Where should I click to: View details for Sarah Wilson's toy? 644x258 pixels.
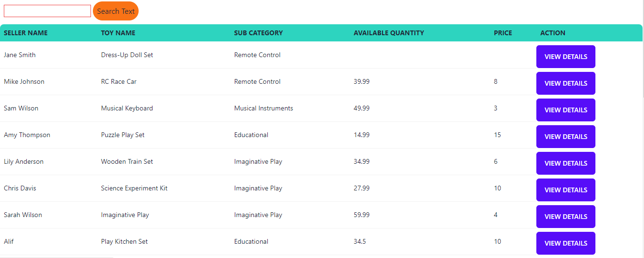point(565,217)
